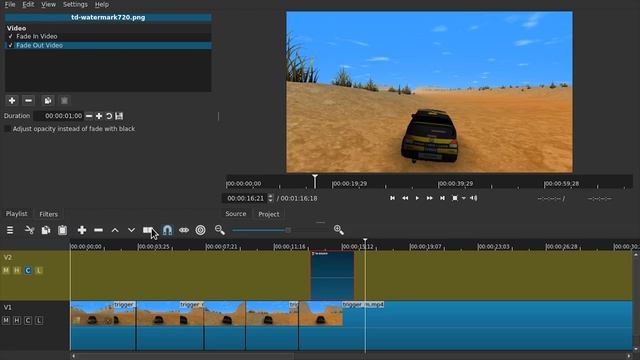Click the timeline Copy icon
The image size is (640, 360).
46,230
